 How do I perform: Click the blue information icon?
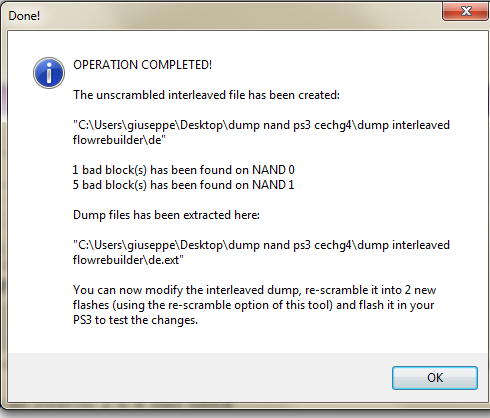click(49, 73)
